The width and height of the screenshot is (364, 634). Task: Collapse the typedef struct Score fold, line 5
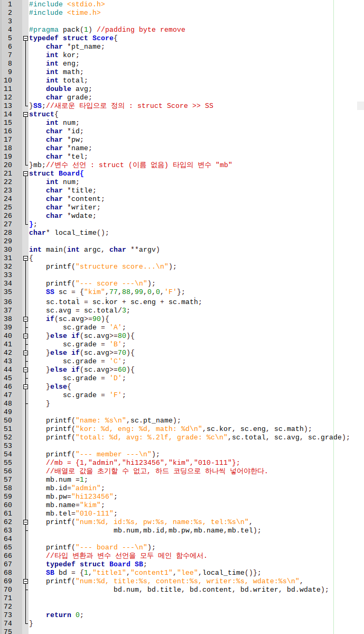(x=25, y=39)
